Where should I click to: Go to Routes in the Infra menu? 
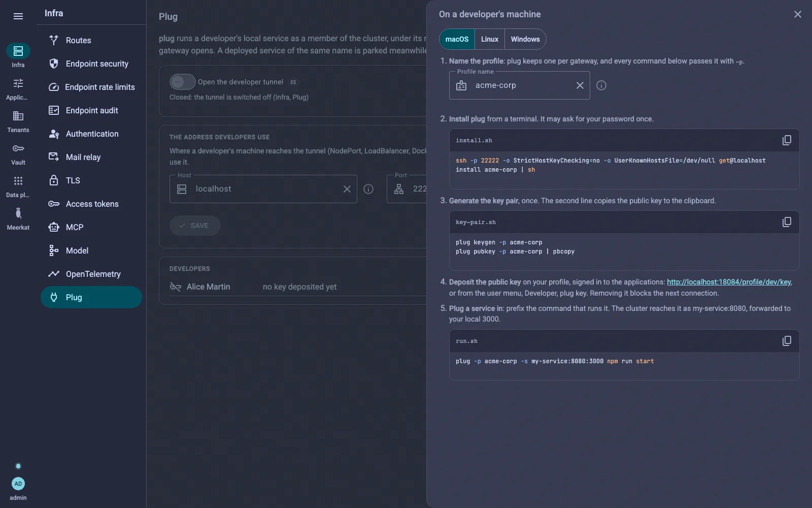click(x=91, y=40)
